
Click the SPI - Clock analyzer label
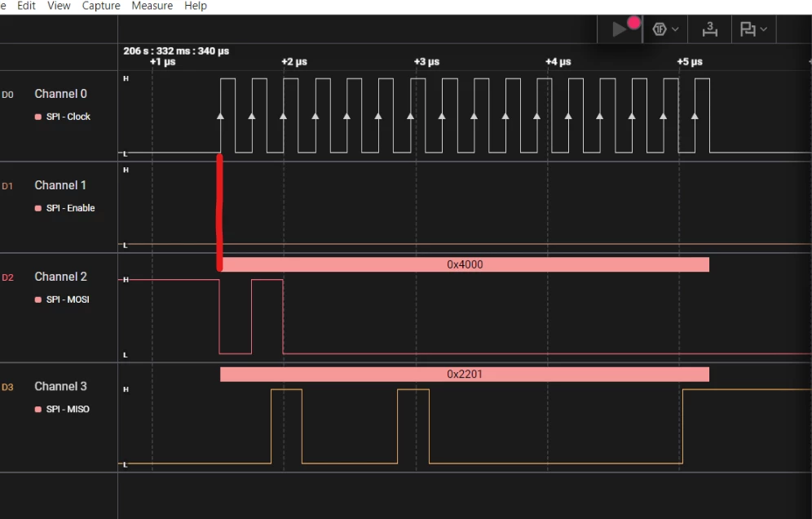coord(68,117)
